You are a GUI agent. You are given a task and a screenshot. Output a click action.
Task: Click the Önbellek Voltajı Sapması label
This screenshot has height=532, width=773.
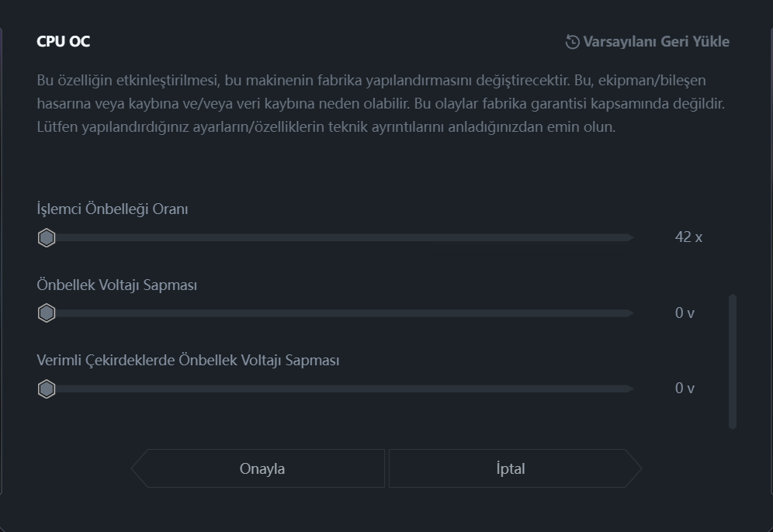[x=117, y=285]
